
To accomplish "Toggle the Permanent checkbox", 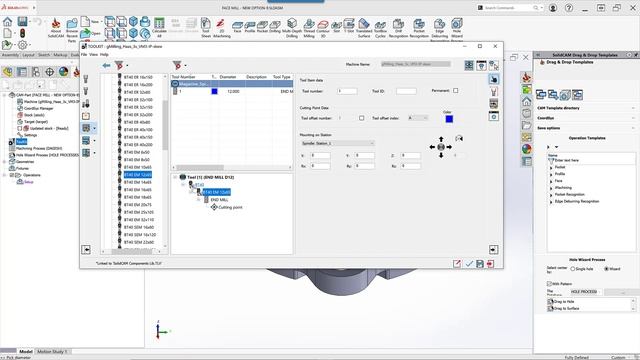I will click(456, 91).
